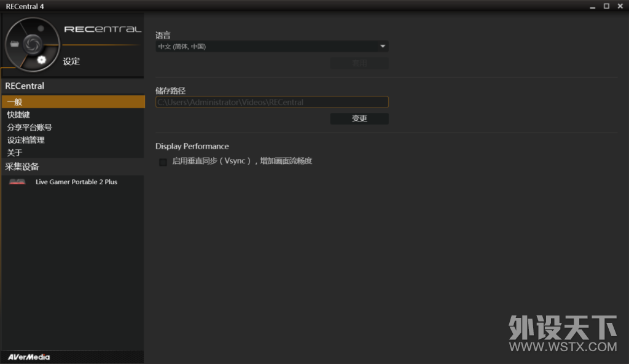
Task: Minimize the RECentral 4 window
Action: point(593,6)
